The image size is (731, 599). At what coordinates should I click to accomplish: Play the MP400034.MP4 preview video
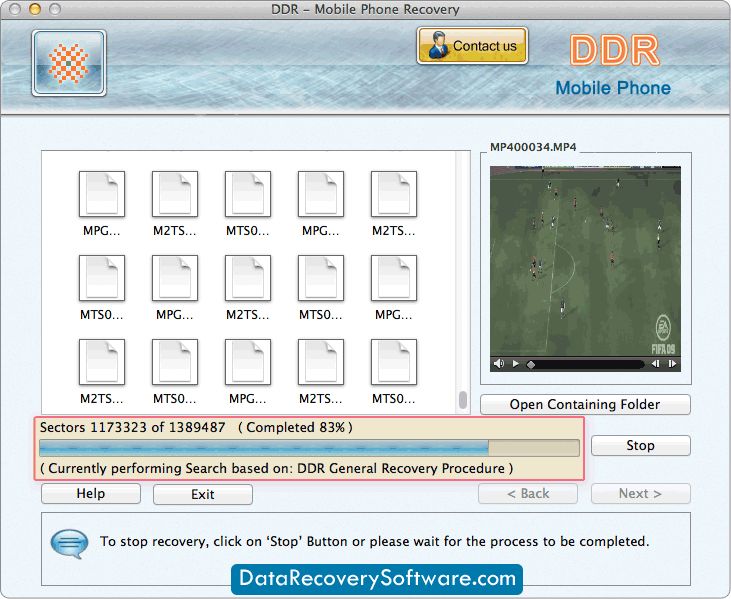516,364
